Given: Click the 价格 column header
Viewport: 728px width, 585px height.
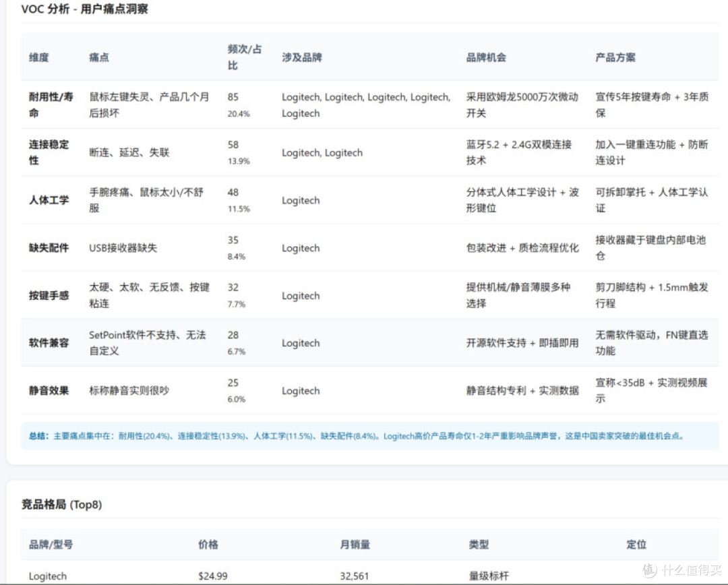Looking at the screenshot, I should point(208,544).
